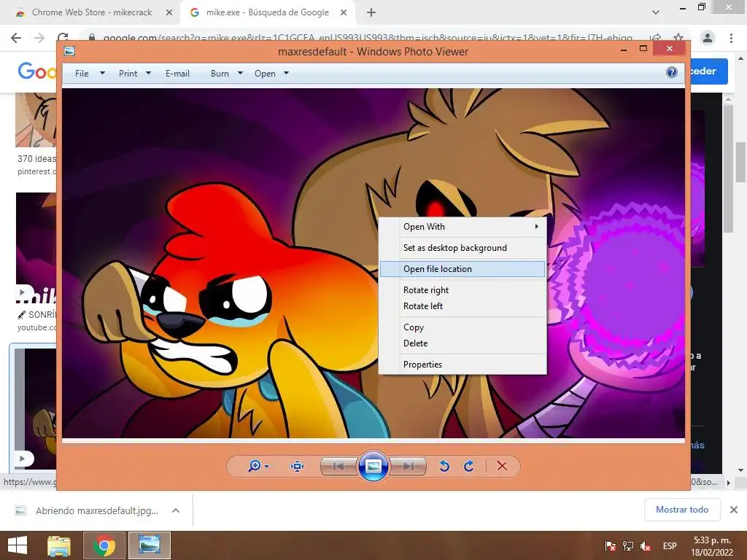747x560 pixels.
Task: Open Properties from context menu
Action: pyautogui.click(x=462, y=365)
